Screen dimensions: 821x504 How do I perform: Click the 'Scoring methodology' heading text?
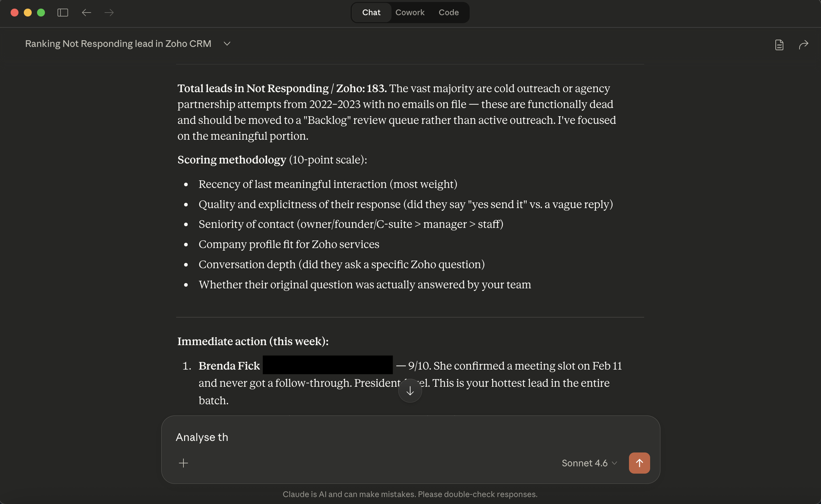coord(232,160)
